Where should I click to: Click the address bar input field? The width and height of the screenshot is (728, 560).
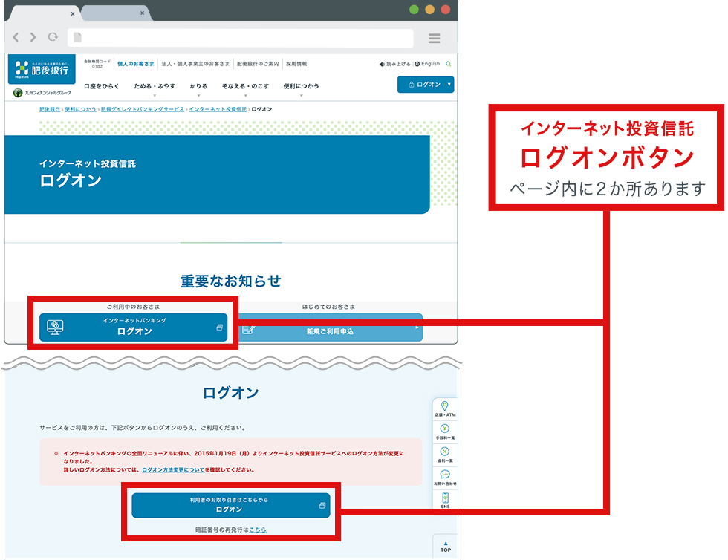[241, 38]
